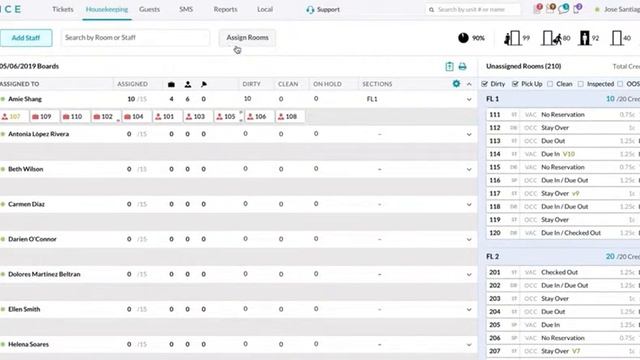Enable the OOS filter checkbox
640x360 pixels.
click(x=620, y=84)
